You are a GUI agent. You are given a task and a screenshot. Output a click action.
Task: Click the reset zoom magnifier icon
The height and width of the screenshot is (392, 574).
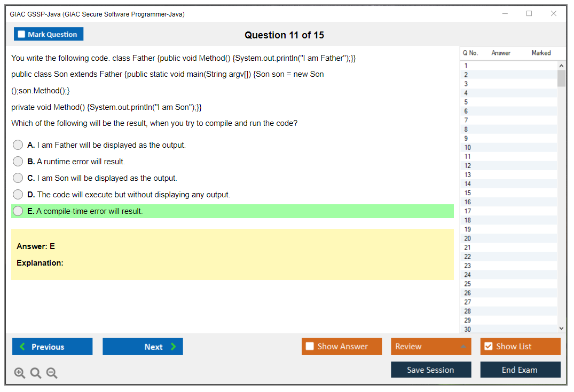pos(36,373)
